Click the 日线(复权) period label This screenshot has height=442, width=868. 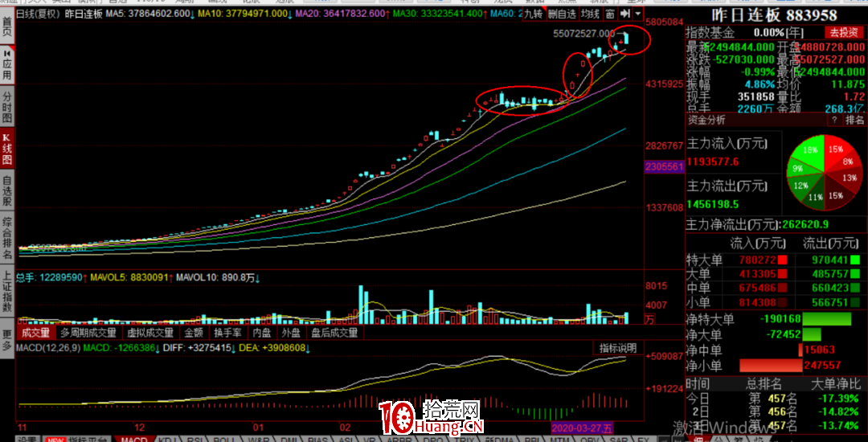[39, 14]
